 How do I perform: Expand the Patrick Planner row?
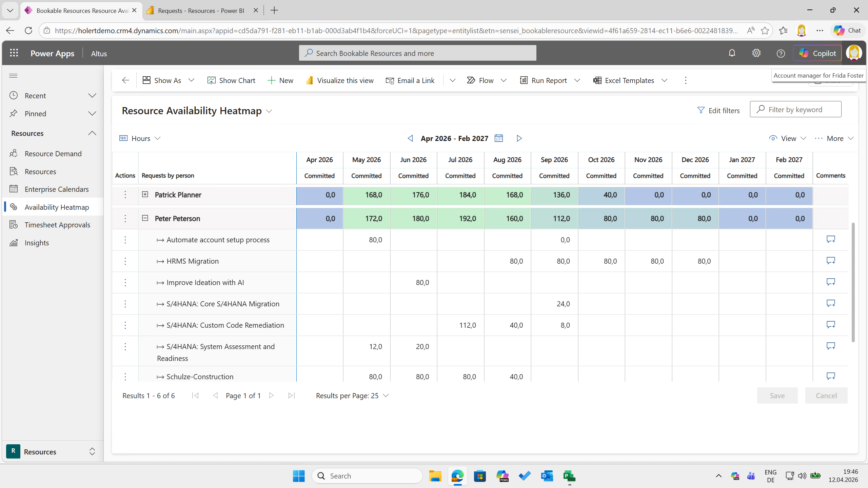click(x=145, y=194)
